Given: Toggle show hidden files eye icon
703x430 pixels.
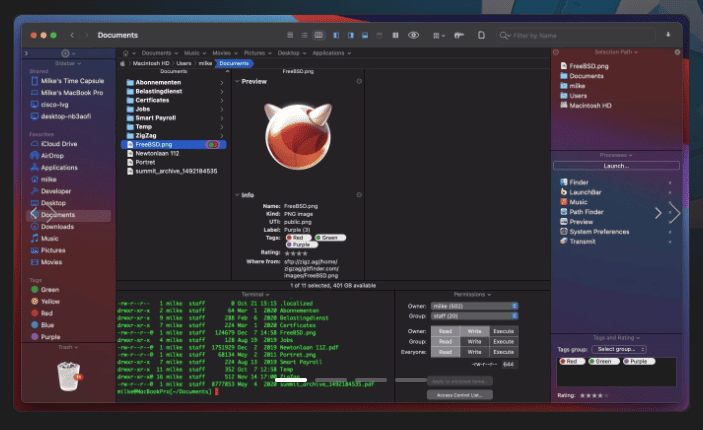Looking at the screenshot, I should [x=413, y=35].
